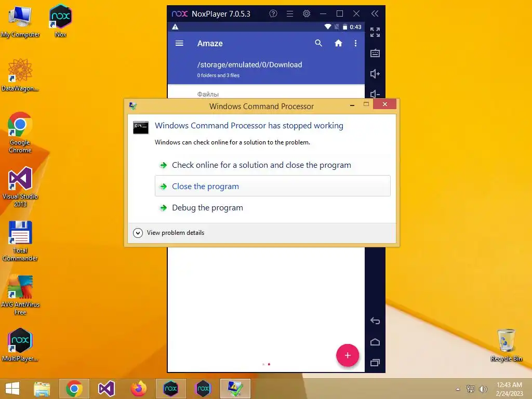Switch to error dialog taskbar button
The height and width of the screenshot is (399, 532).
click(235, 389)
